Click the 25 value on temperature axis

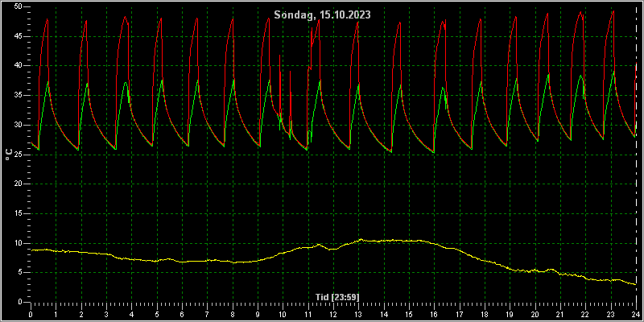pyautogui.click(x=19, y=155)
